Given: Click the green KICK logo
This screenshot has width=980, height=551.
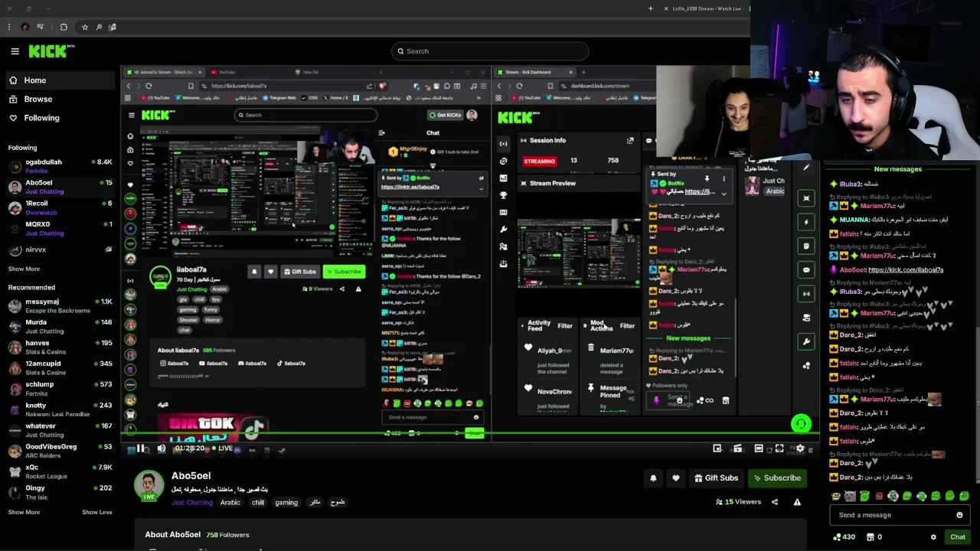Looking at the screenshot, I should 51,51.
